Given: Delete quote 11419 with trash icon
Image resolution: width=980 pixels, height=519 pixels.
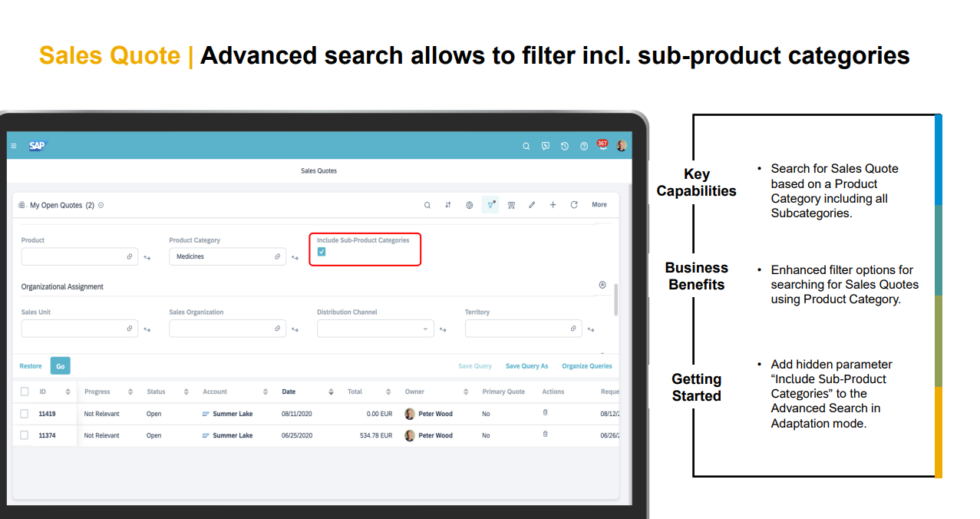Looking at the screenshot, I should 546,412.
